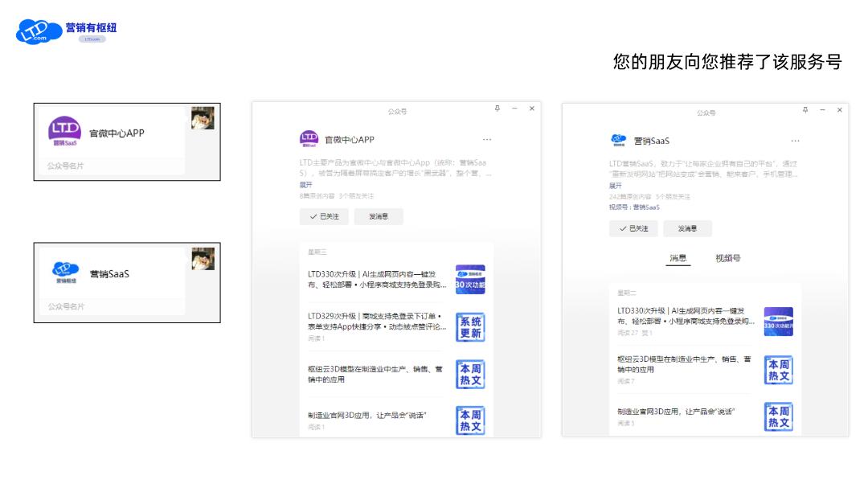Image resolution: width=868 pixels, height=488 pixels.
Task: Open the 营销SaaS name card avatar
Action: [x=65, y=273]
